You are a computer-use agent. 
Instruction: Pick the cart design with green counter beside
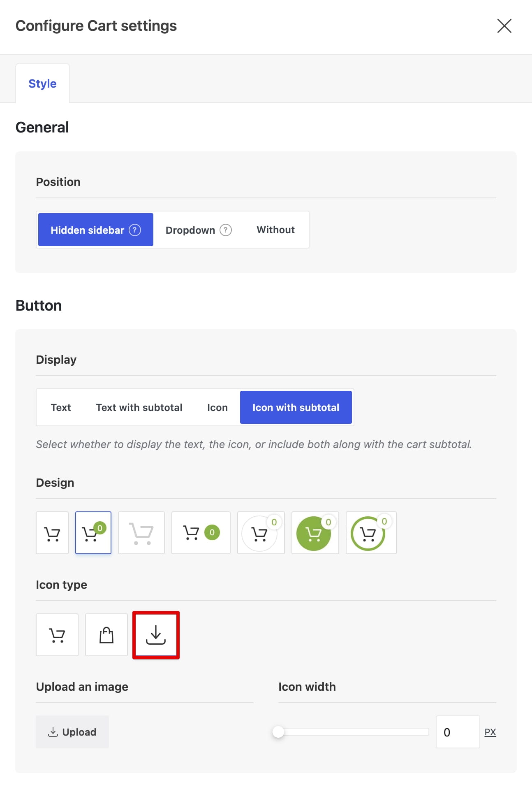(201, 533)
